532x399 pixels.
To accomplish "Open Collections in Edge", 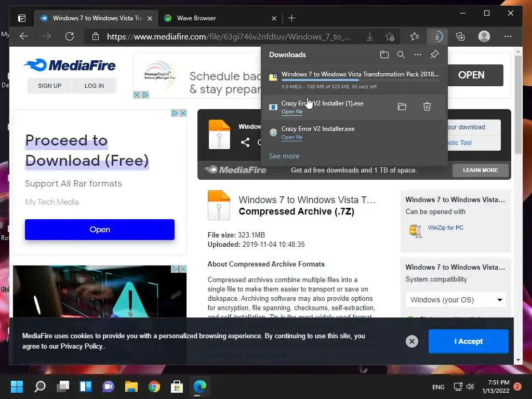I will click(460, 36).
